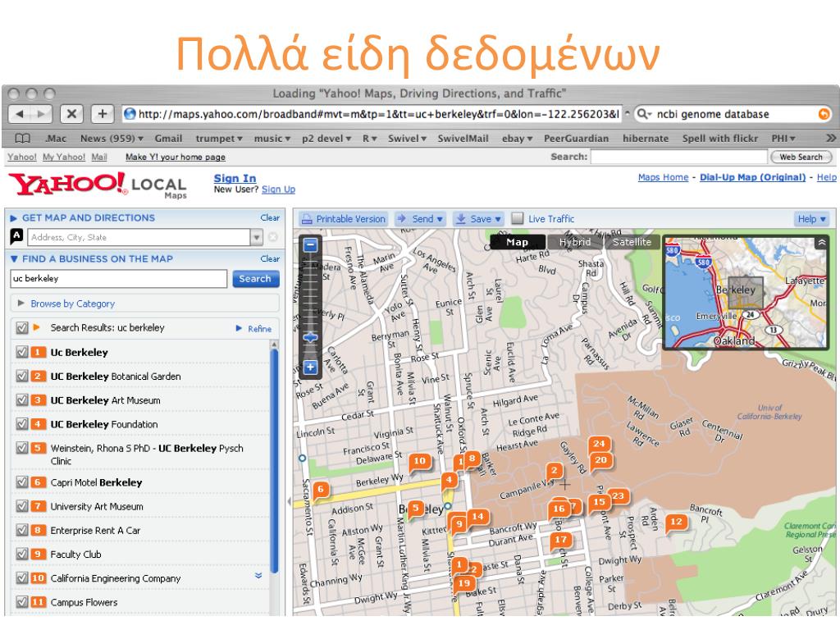Open the Send dropdown
This screenshot has height=630, width=840.
coord(421,218)
